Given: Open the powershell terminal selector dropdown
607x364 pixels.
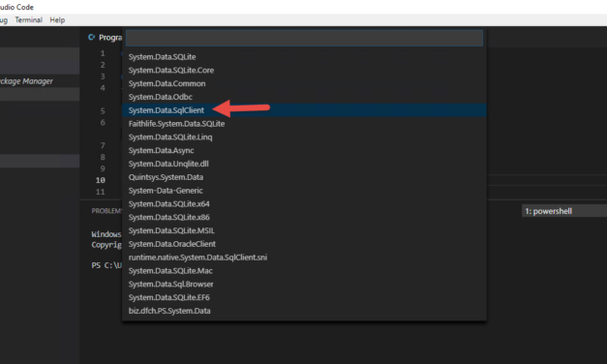Looking at the screenshot, I should pos(564,211).
